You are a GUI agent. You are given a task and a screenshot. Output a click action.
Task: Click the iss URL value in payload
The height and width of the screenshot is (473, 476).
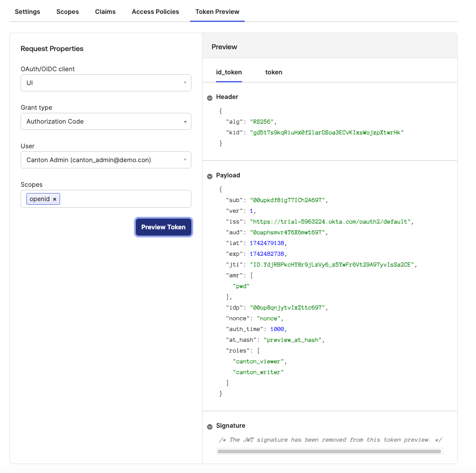click(331, 221)
